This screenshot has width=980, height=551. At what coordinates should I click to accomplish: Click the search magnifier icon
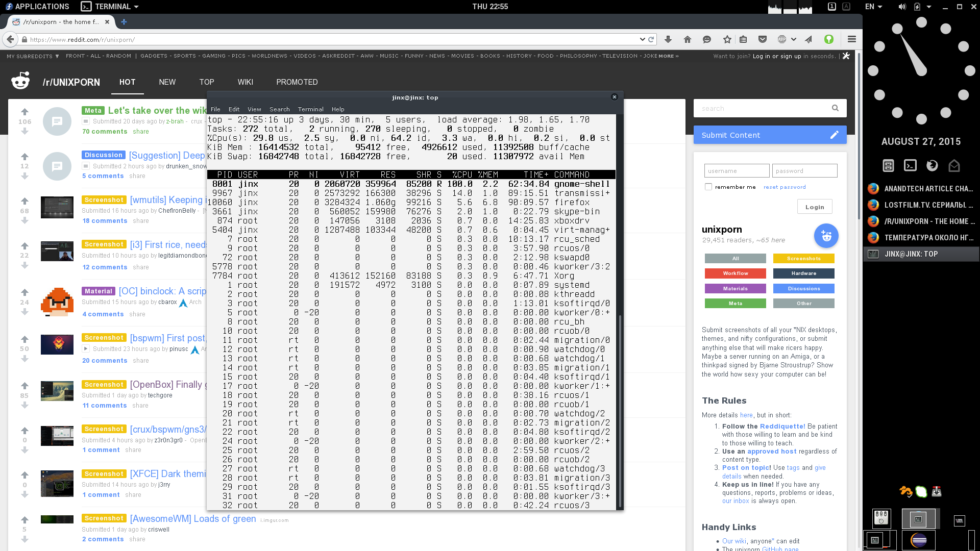click(835, 108)
